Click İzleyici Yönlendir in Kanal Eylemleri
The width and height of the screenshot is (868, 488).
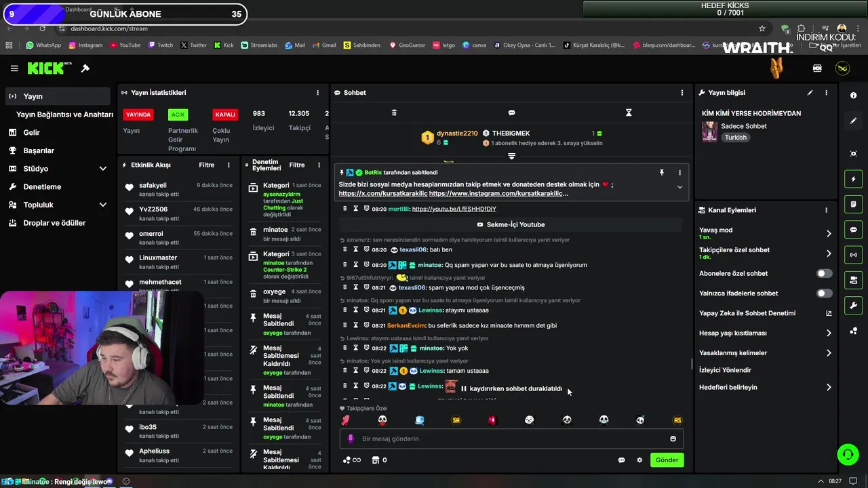click(x=725, y=370)
